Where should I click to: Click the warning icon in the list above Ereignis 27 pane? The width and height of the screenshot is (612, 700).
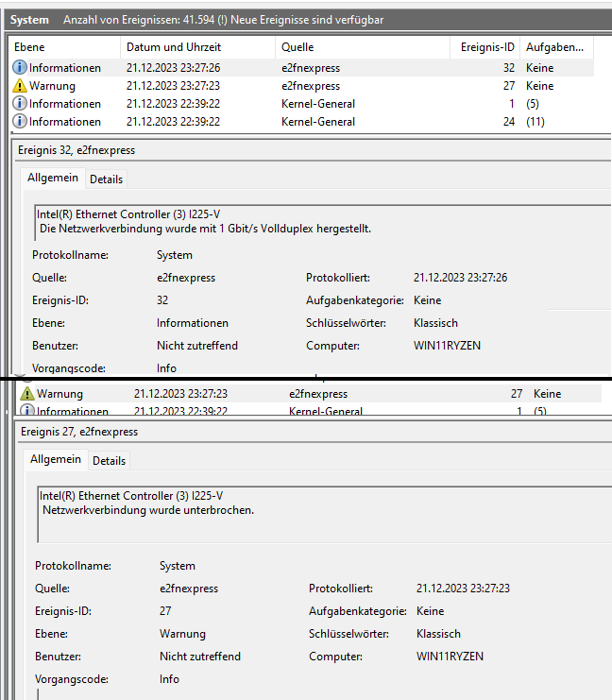coord(27,394)
